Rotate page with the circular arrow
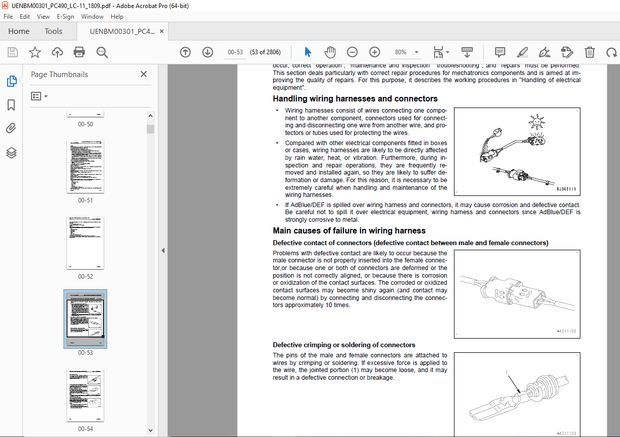 click(x=611, y=52)
